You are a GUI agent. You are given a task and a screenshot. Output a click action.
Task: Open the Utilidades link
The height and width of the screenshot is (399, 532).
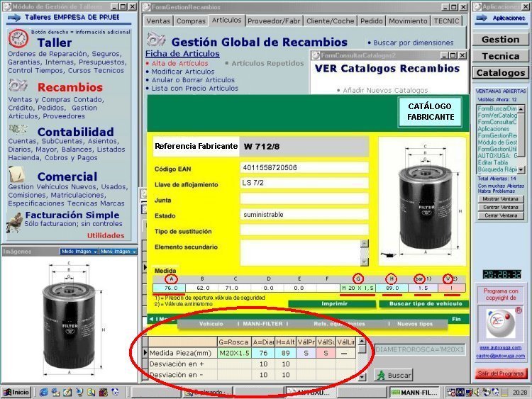pyautogui.click(x=106, y=235)
